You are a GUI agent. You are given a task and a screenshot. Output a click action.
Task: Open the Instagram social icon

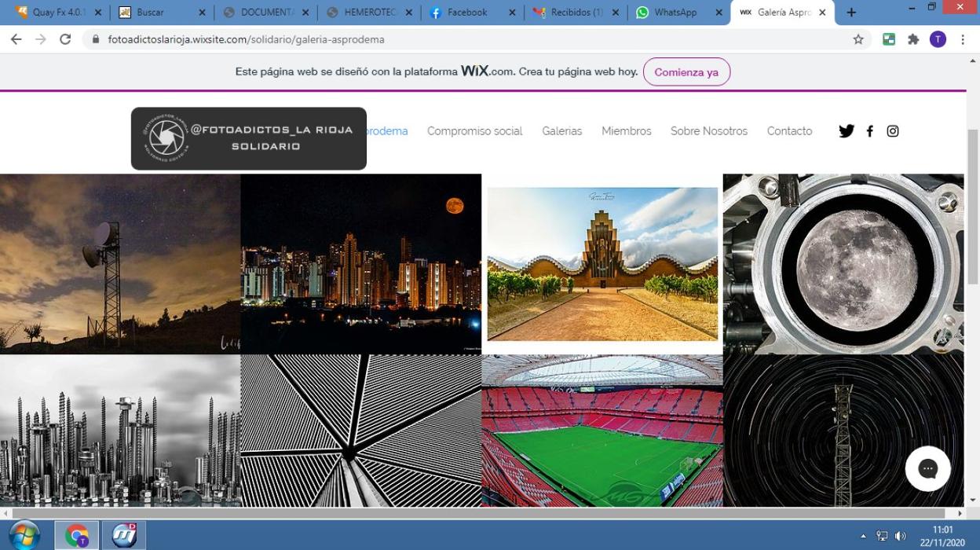point(893,131)
